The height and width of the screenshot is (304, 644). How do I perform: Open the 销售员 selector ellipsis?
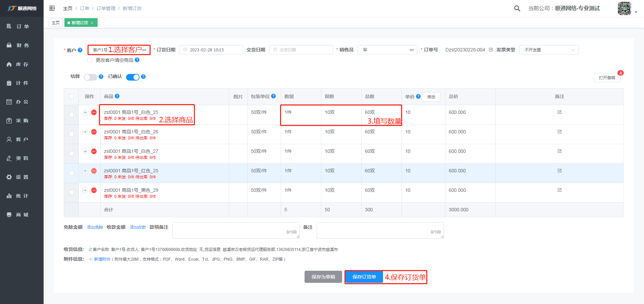(412, 50)
